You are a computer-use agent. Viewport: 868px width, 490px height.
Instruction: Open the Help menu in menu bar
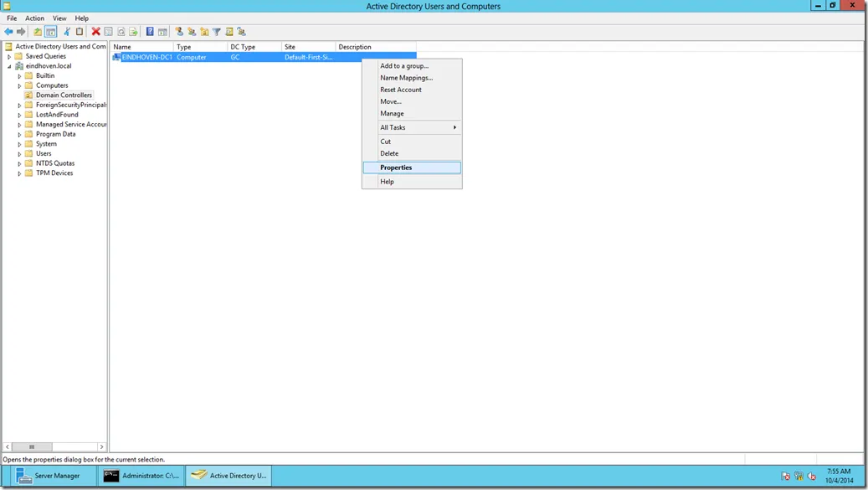81,18
